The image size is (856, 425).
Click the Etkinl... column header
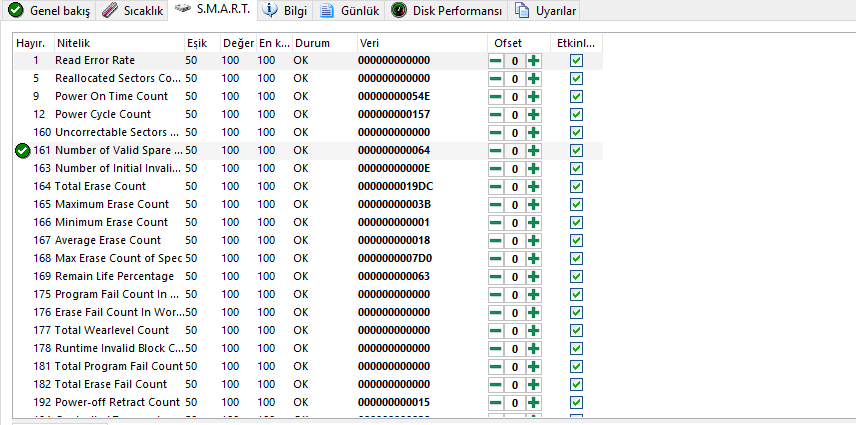(576, 43)
